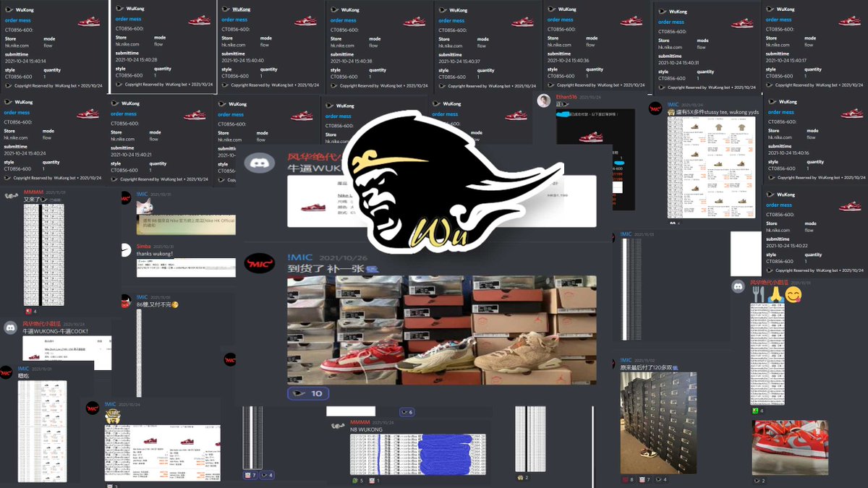The width and height of the screenshot is (868, 488).
Task: Click hk.nike.com on the 15:40:28 card
Action: 126,44
